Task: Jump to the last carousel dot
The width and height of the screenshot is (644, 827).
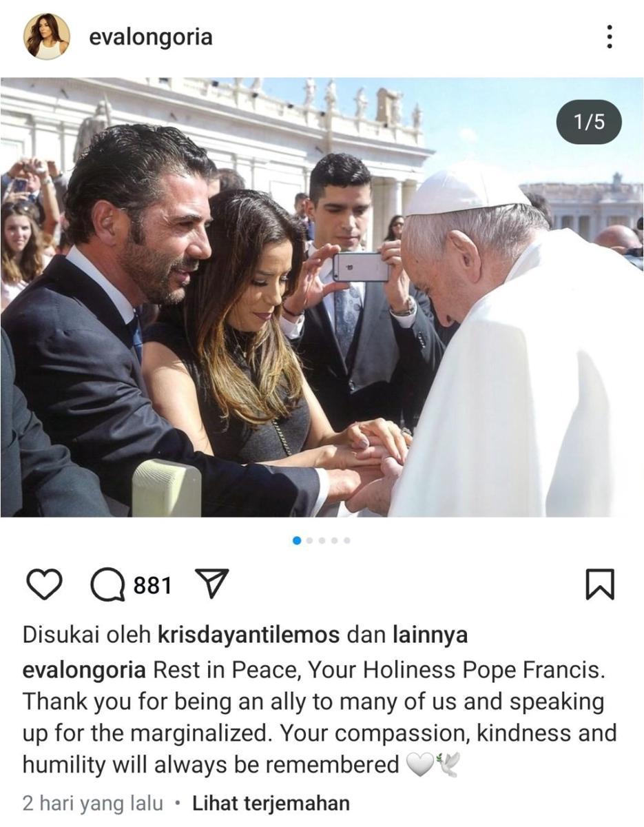Action: [346, 540]
